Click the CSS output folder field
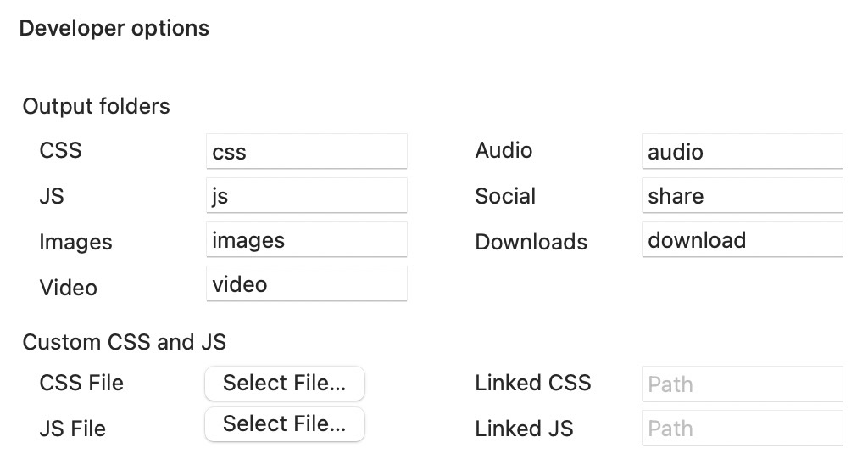868x465 pixels. [306, 152]
